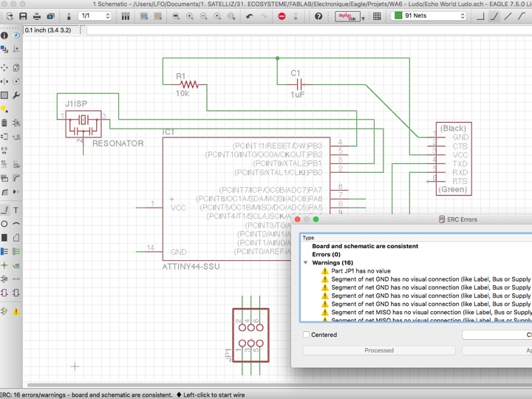
Task: Open Help with the question mark icon
Action: [x=318, y=16]
